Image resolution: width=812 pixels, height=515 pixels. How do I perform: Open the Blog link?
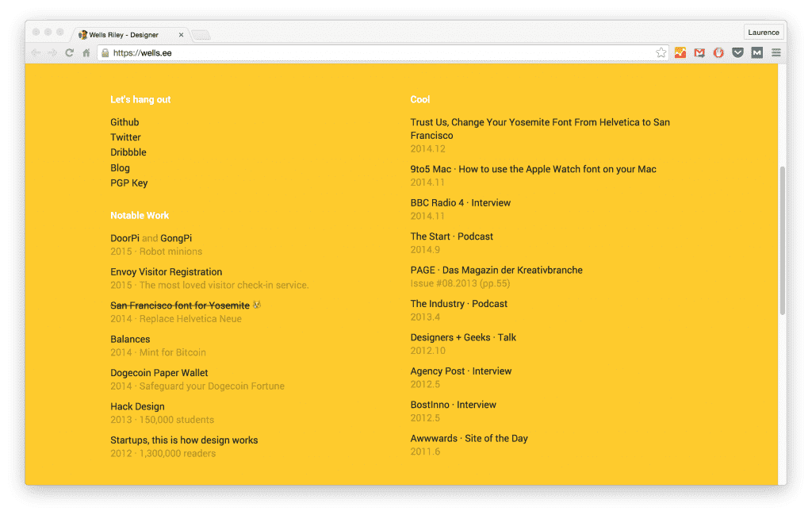(120, 168)
